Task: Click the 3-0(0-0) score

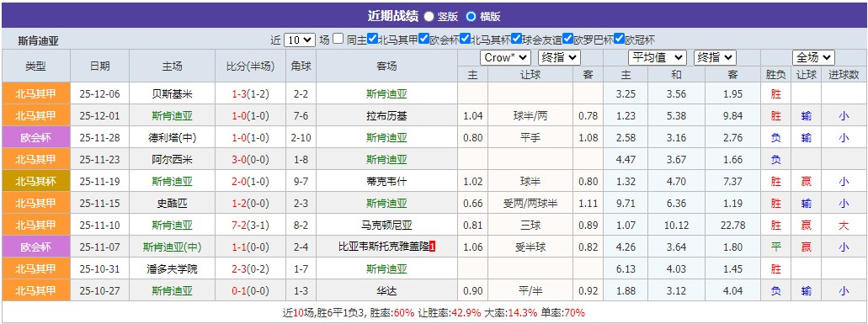Action: click(x=250, y=160)
